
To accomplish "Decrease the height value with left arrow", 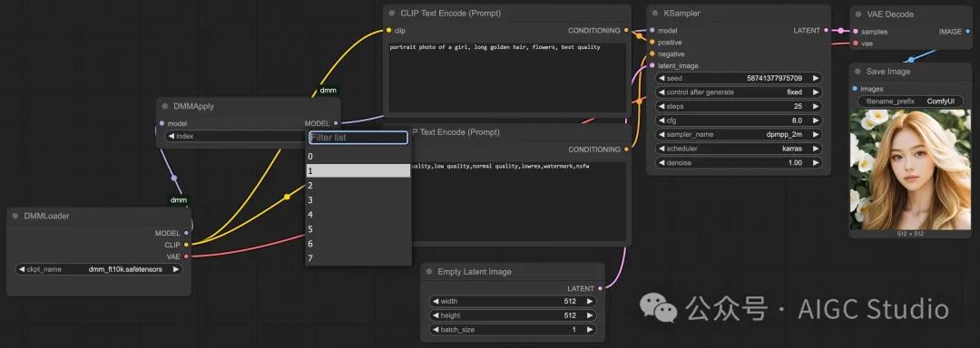I will 436,315.
